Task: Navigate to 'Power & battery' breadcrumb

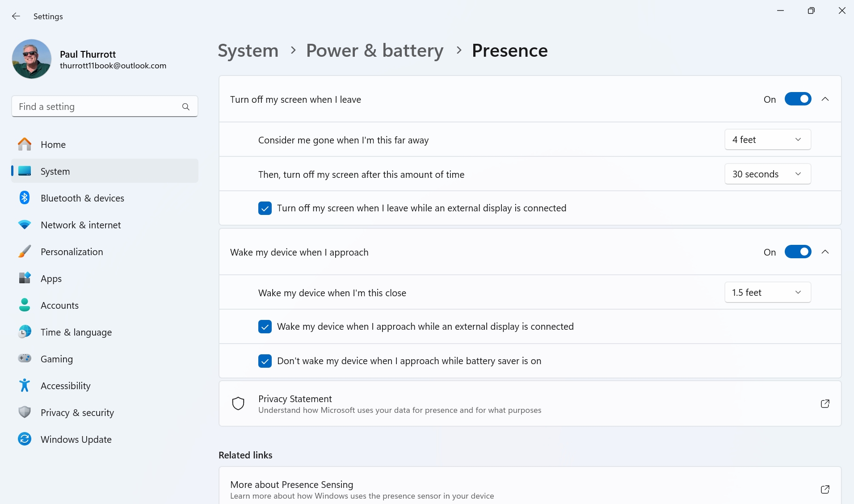Action: pos(374,50)
